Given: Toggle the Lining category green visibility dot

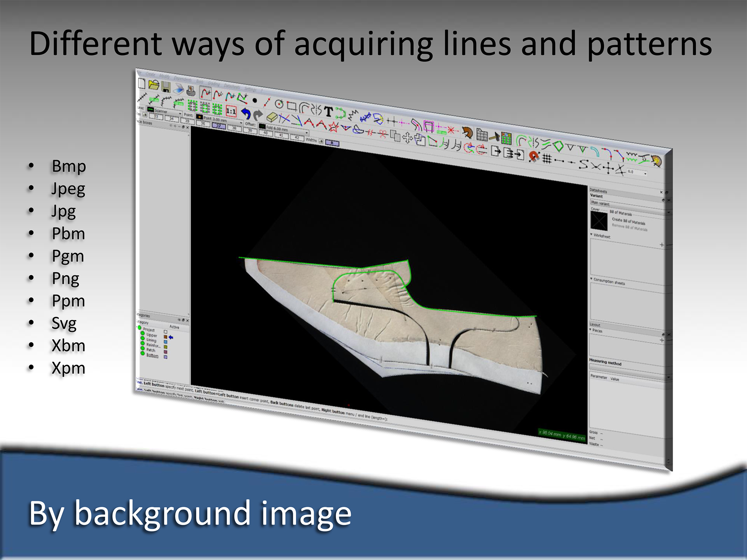Looking at the screenshot, I should 142,339.
